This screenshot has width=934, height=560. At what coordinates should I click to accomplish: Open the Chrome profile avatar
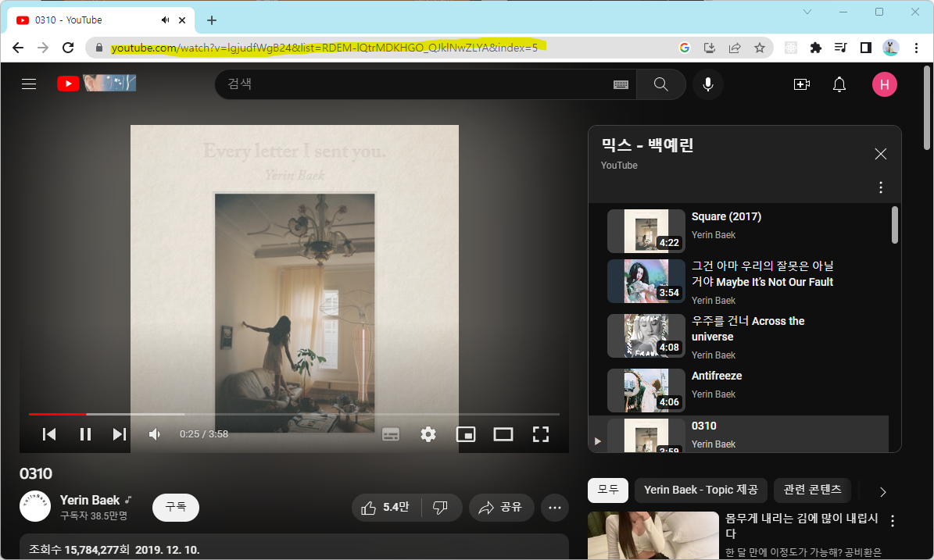click(891, 48)
